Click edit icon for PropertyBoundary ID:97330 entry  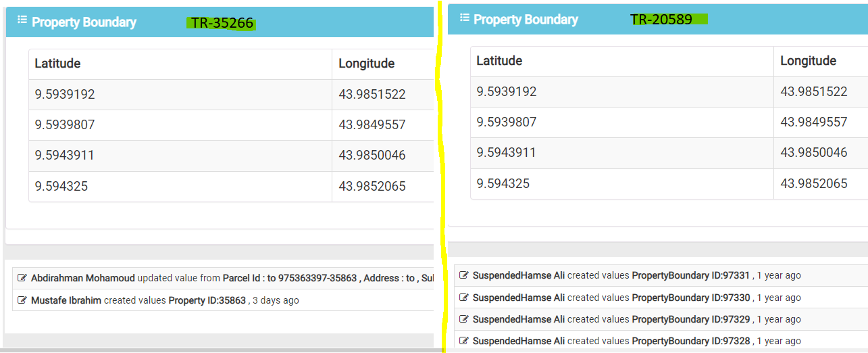coord(464,297)
